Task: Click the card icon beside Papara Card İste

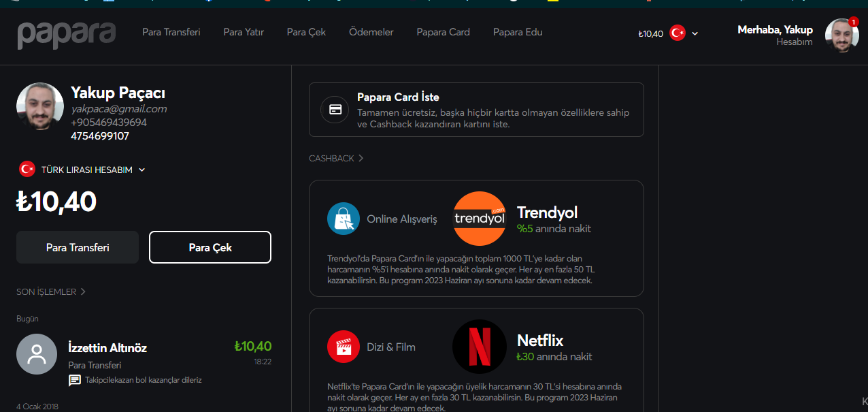Action: coord(335,109)
